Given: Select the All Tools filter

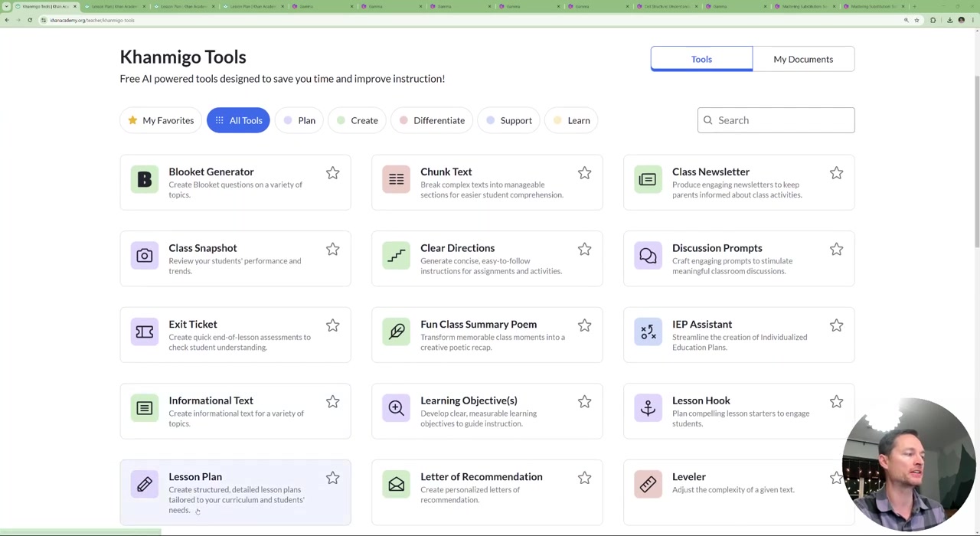Looking at the screenshot, I should click(x=238, y=120).
